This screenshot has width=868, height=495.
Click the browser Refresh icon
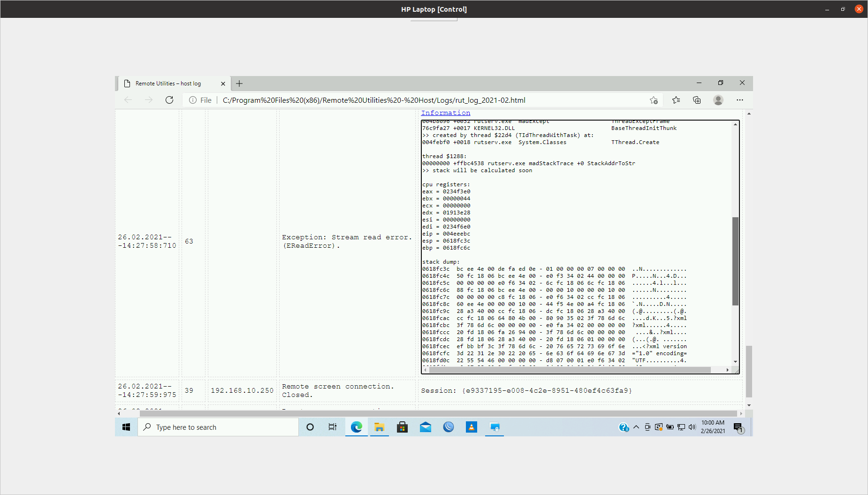tap(169, 100)
